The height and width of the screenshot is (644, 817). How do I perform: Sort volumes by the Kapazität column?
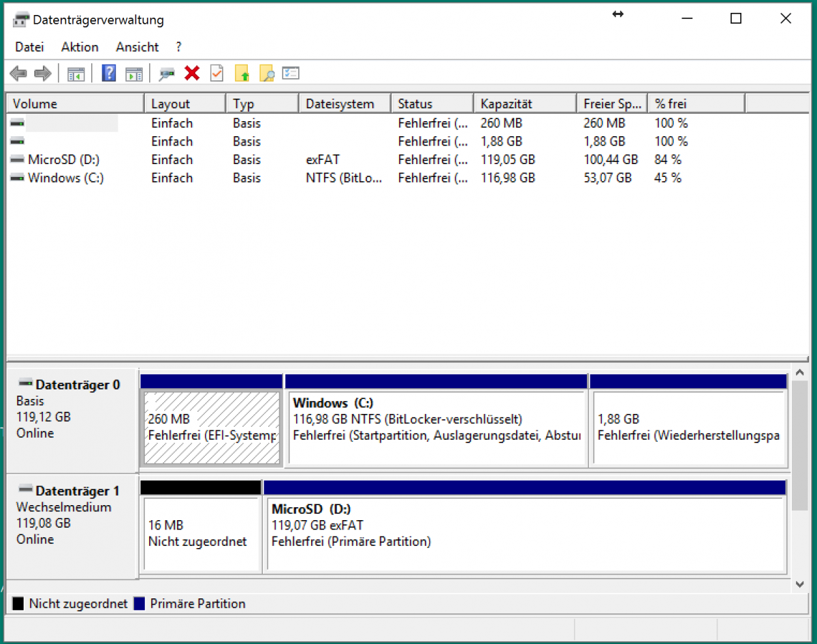pyautogui.click(x=524, y=103)
